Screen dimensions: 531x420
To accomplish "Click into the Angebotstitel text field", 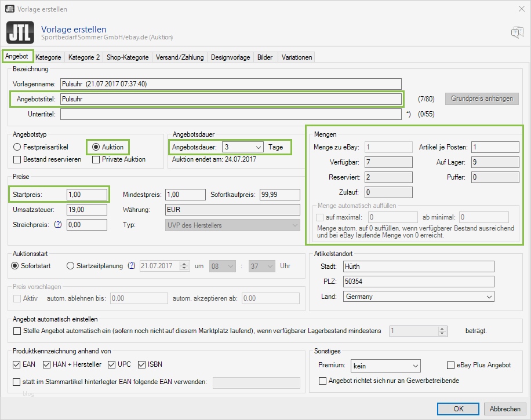I will (231, 99).
